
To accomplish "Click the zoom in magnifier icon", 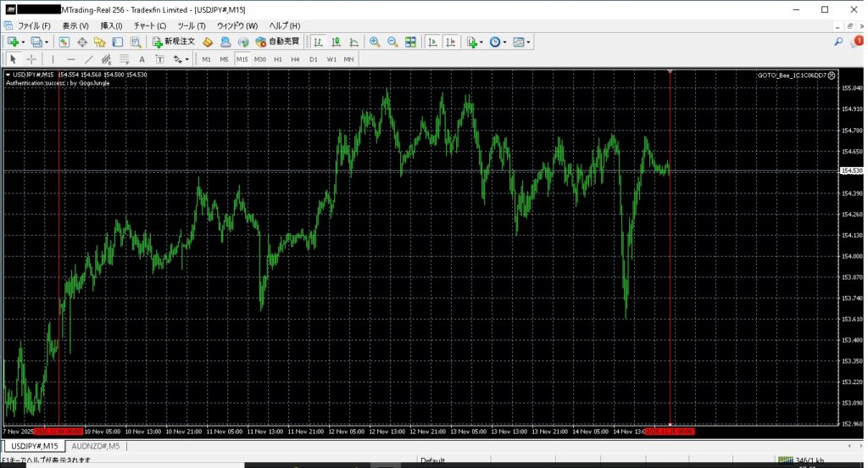I will click(375, 42).
